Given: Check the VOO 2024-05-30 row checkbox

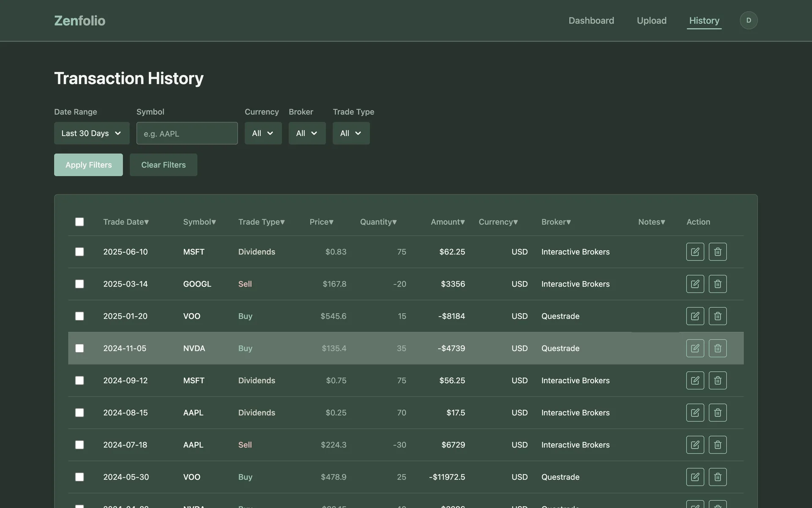Looking at the screenshot, I should click(80, 477).
